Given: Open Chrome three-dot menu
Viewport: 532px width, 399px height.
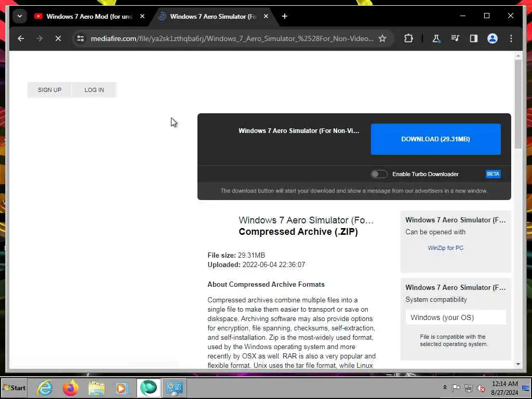Looking at the screenshot, I should click(x=511, y=38).
